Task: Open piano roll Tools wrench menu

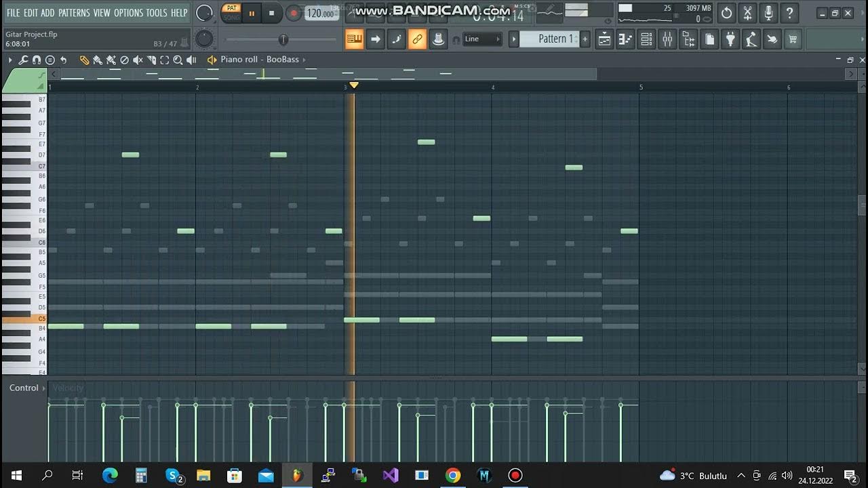Action: click(x=23, y=60)
